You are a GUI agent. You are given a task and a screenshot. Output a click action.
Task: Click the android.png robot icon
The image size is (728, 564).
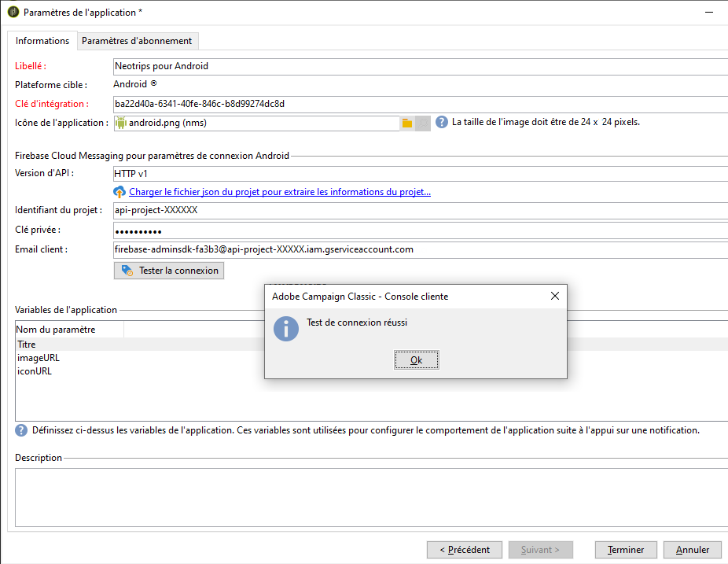121,123
